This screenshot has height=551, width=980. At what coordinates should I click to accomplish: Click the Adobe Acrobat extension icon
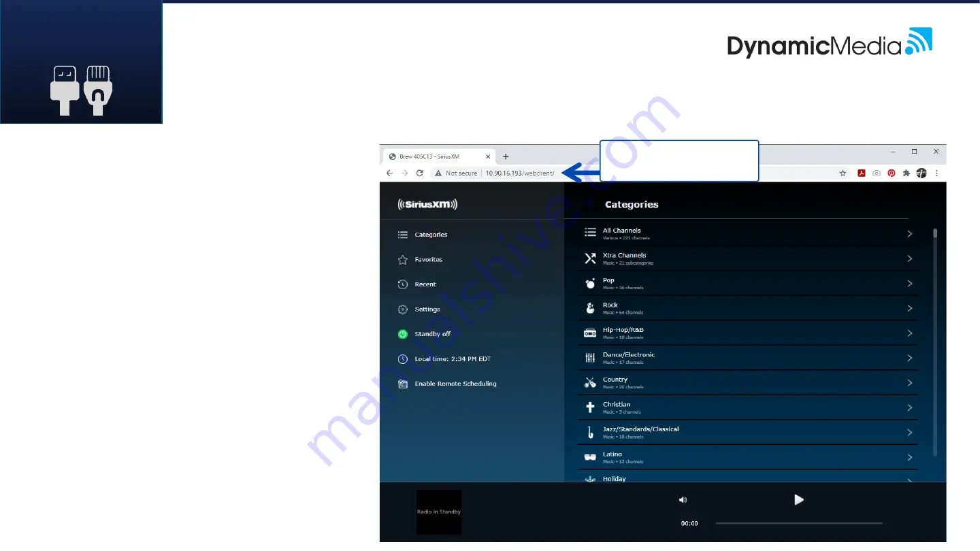coord(861,173)
